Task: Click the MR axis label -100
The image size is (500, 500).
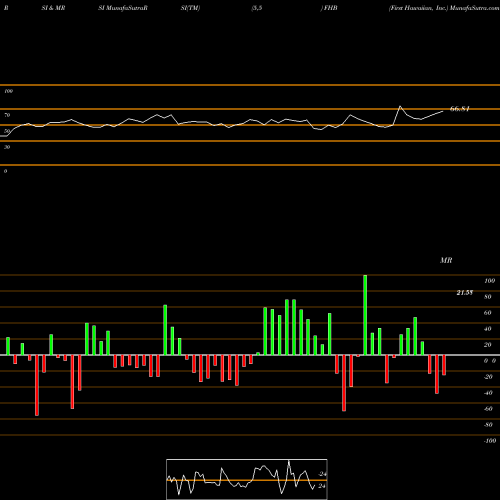Action: [x=490, y=441]
